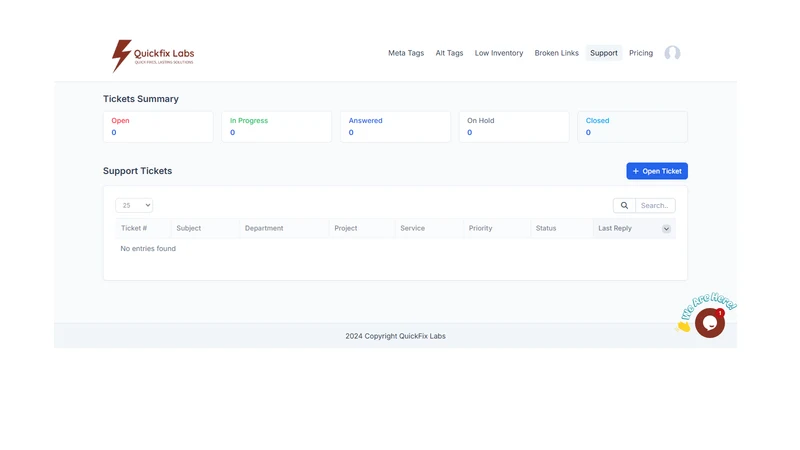Open the chat widget bubble

click(x=709, y=322)
